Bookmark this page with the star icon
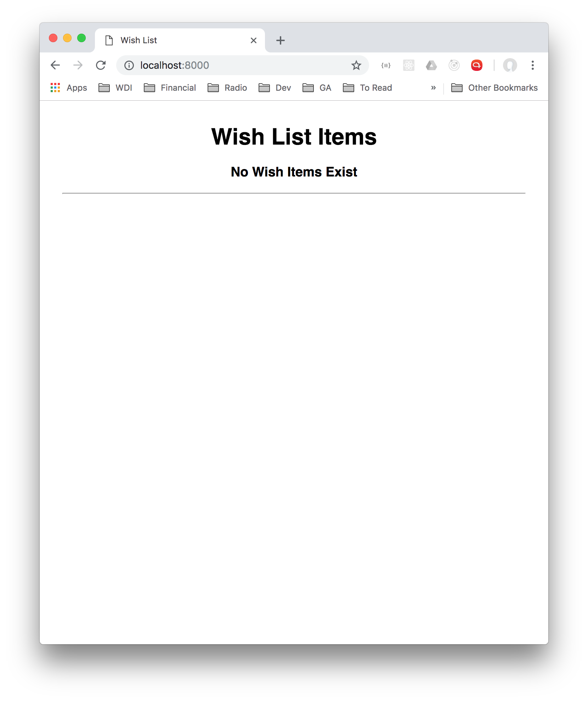588x701 pixels. (x=356, y=65)
